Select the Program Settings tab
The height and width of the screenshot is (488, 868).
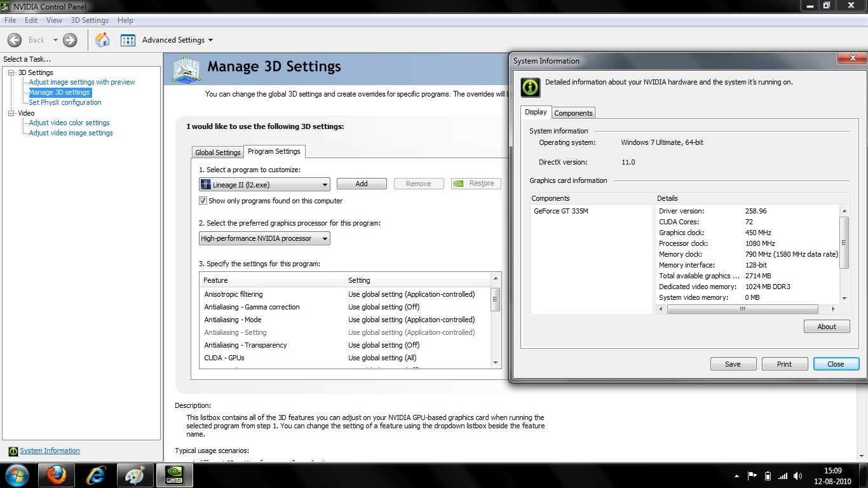pos(275,151)
